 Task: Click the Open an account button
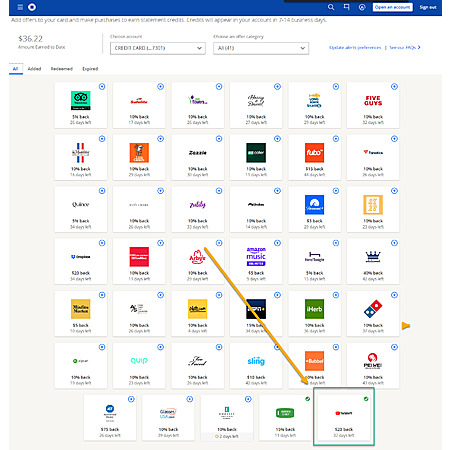point(392,7)
